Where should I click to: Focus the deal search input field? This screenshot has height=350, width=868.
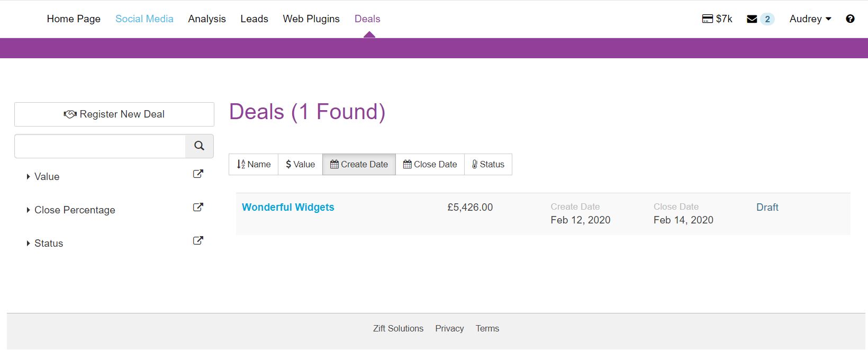click(x=100, y=146)
